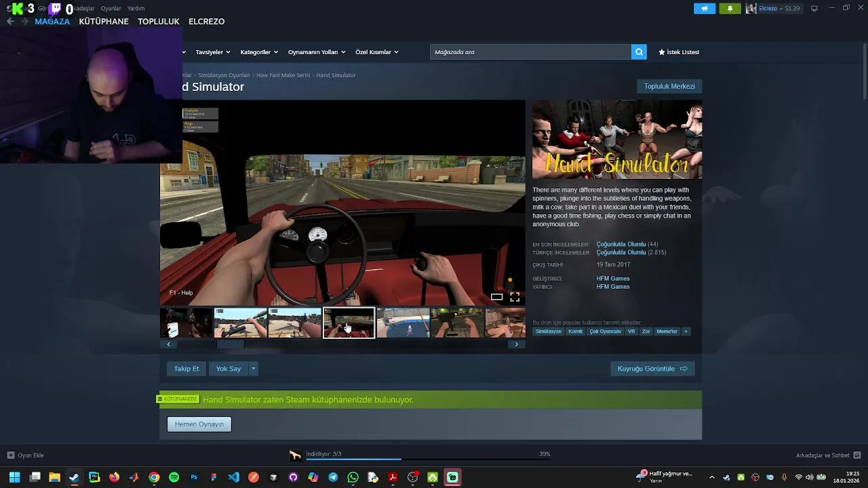
Task: Select the second beach screenshot thumbnail
Action: click(x=241, y=323)
